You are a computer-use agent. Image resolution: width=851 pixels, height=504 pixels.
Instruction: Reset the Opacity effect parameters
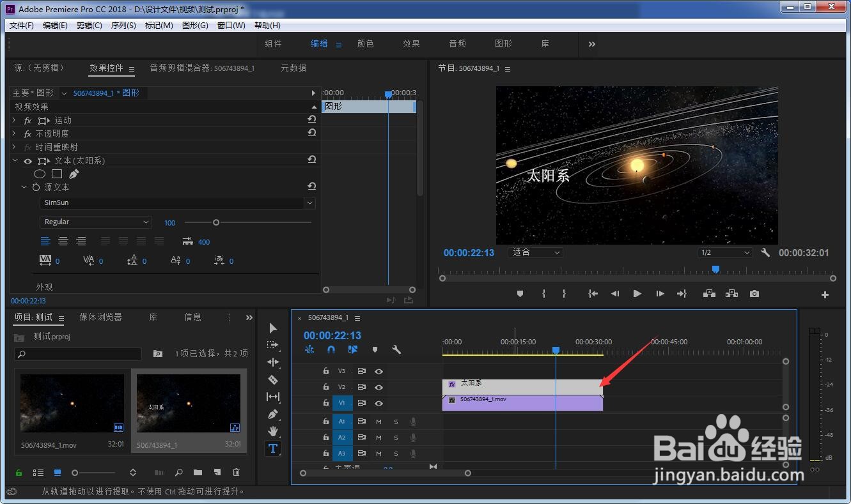click(x=312, y=133)
